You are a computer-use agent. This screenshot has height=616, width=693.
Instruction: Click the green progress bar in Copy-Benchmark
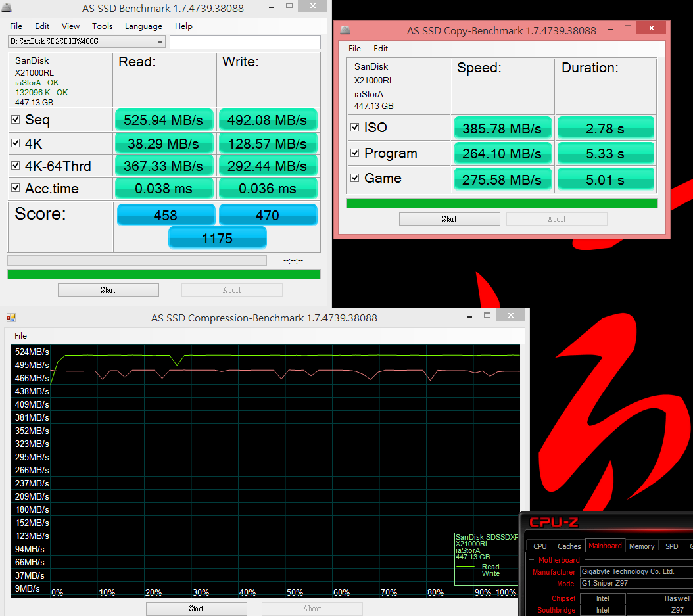pos(502,203)
